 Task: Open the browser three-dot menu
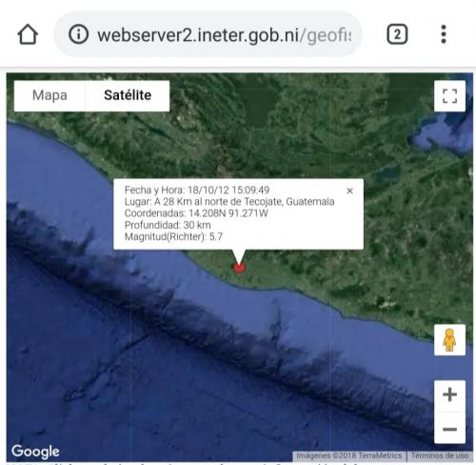(444, 34)
